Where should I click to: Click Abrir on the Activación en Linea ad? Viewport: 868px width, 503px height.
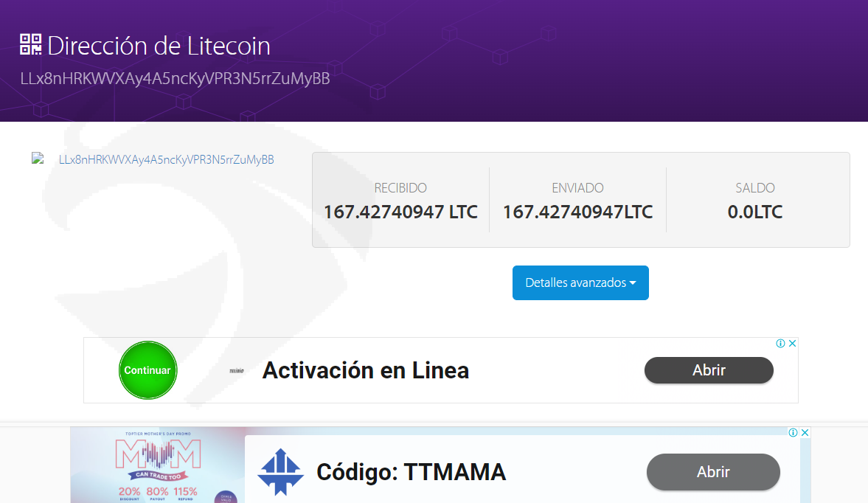coord(709,370)
